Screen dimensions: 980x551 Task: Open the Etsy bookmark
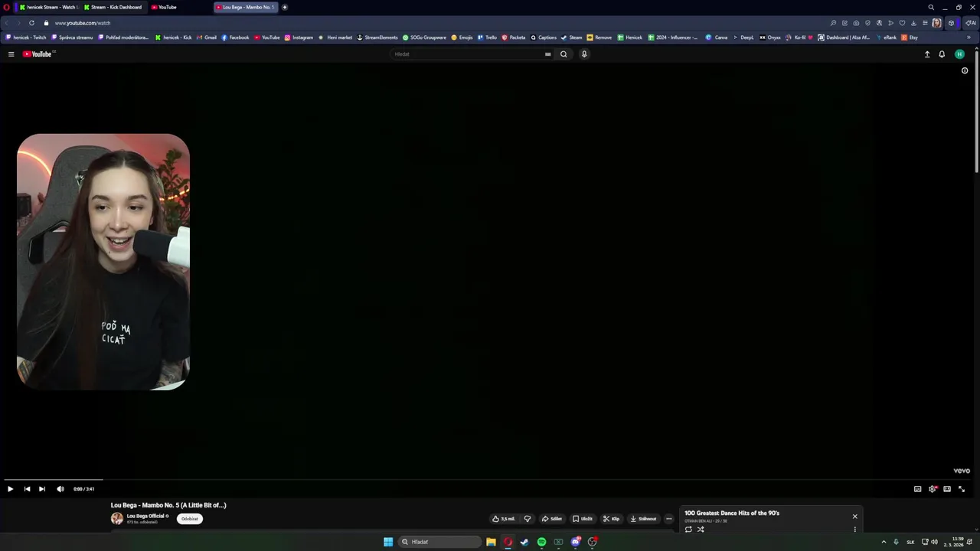[910, 37]
